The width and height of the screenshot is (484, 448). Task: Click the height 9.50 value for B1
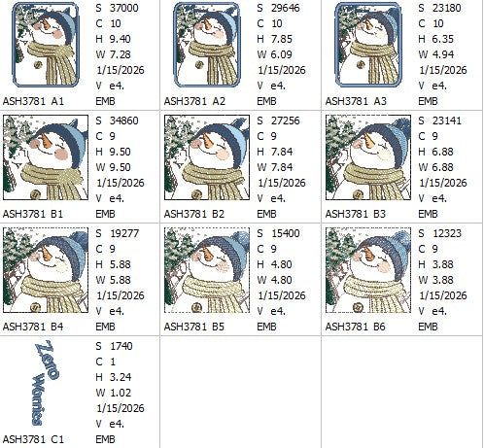[x=120, y=152]
